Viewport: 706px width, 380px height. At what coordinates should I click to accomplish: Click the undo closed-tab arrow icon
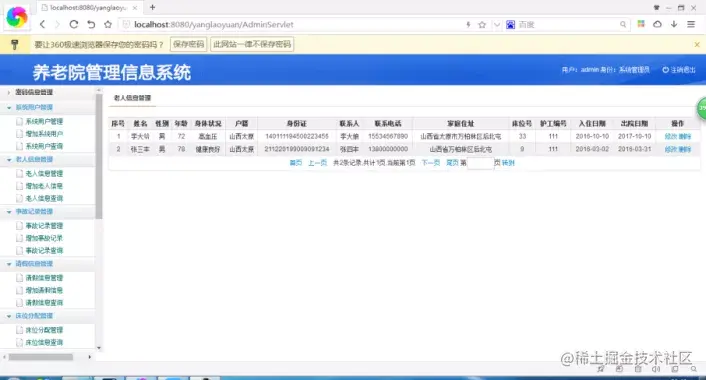[x=91, y=24]
